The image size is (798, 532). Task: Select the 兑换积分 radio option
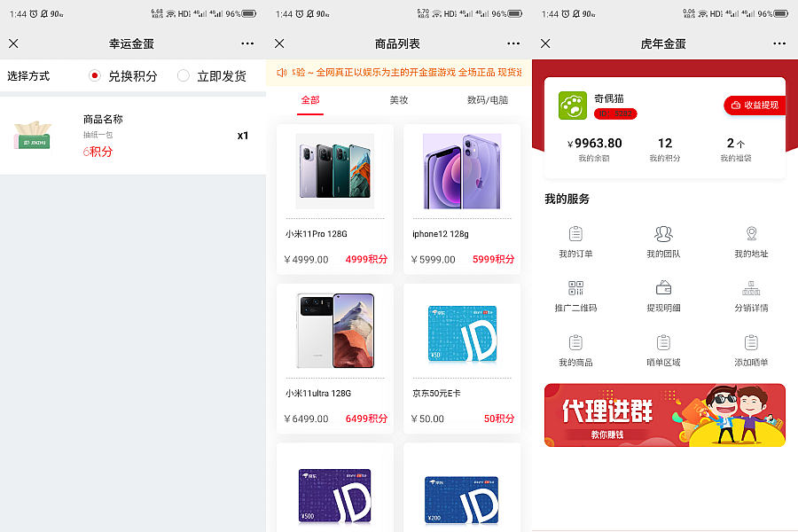point(94,76)
